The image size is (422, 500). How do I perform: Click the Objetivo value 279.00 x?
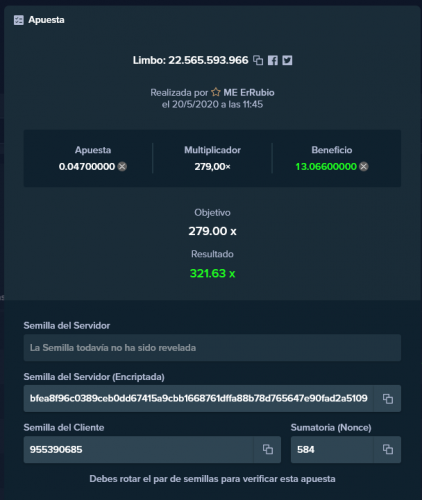212,231
